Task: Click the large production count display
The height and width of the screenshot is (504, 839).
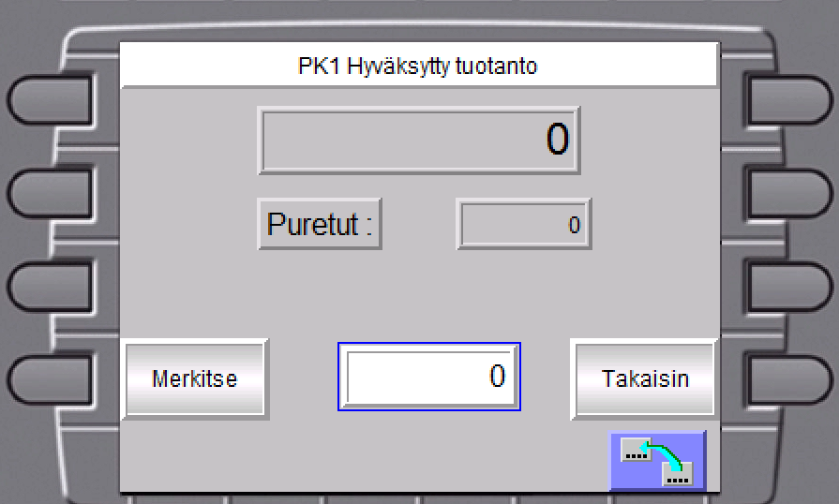Action: click(418, 141)
